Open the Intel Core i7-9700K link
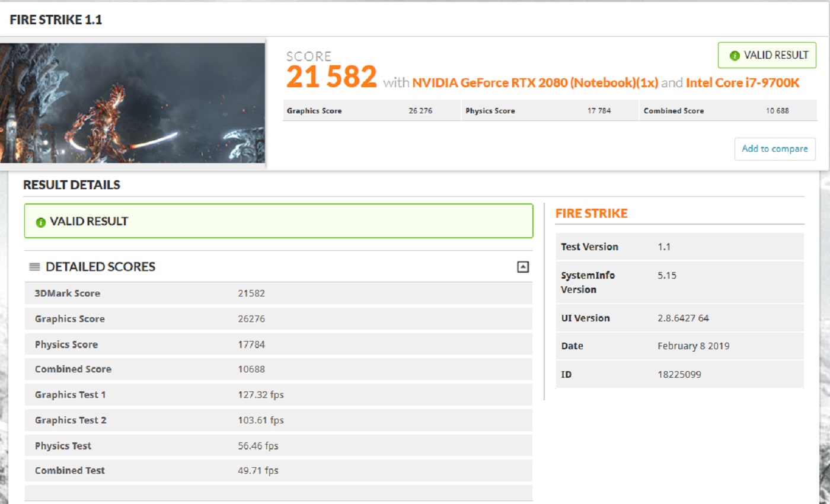 pyautogui.click(x=742, y=83)
